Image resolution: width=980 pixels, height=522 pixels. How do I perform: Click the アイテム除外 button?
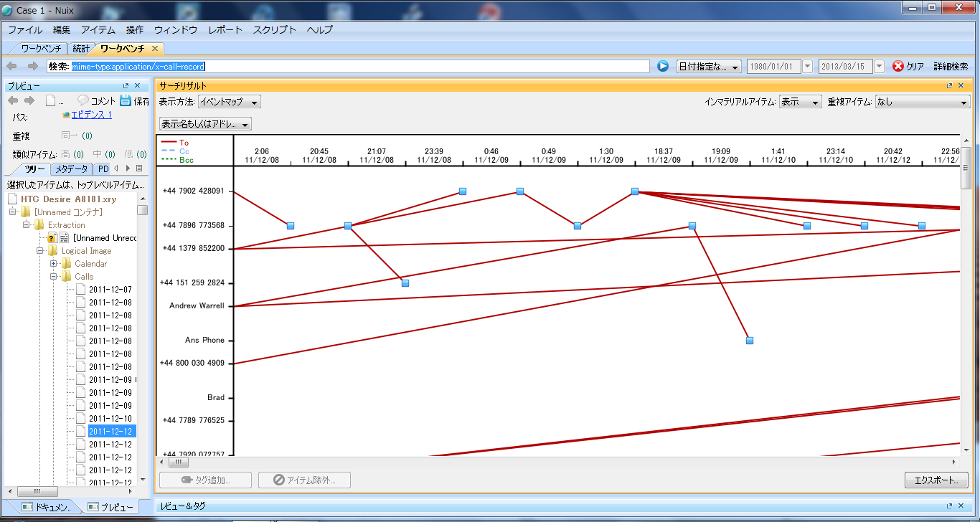pos(304,480)
